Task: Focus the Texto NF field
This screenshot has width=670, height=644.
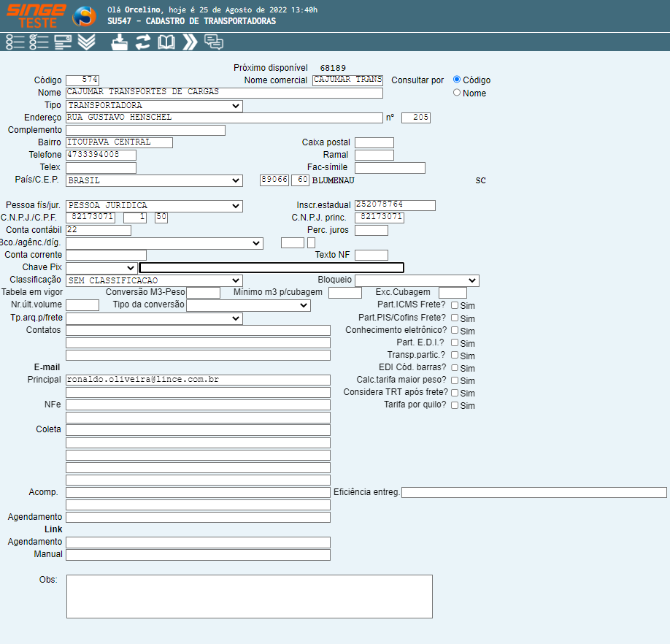Action: [x=371, y=255]
